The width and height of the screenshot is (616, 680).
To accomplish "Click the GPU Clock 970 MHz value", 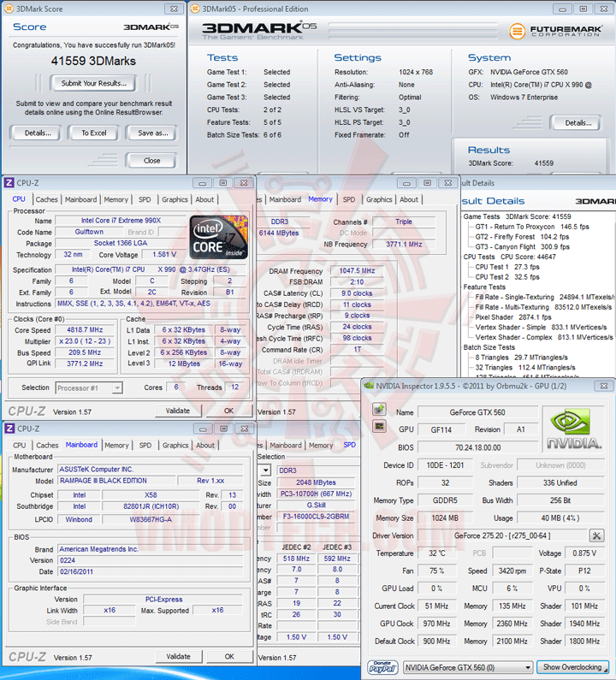I will 436,624.
